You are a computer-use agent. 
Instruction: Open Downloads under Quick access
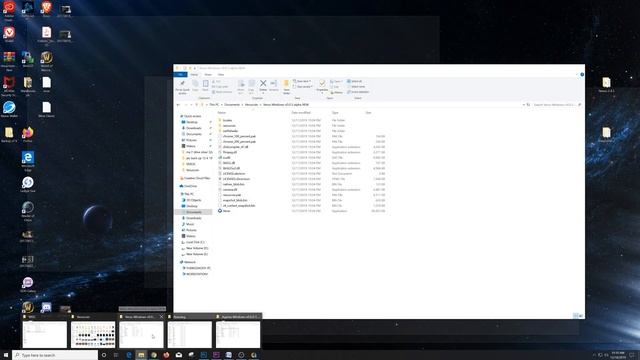pyautogui.click(x=194, y=128)
